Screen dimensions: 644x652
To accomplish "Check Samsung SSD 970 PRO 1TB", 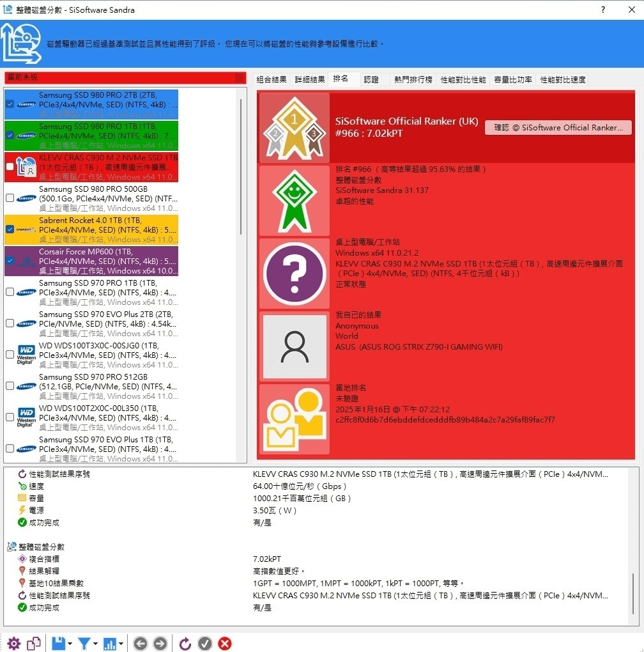I will point(10,292).
